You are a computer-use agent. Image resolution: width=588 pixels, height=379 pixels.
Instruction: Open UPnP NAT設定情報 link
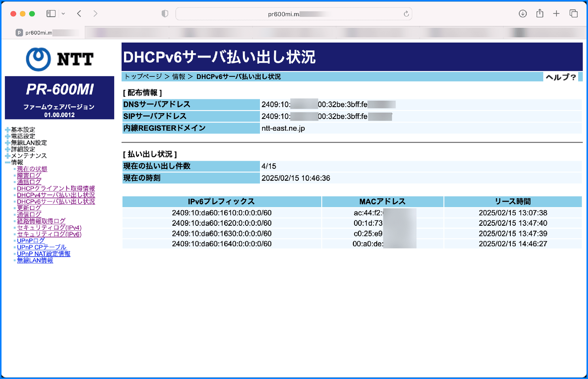coord(43,254)
